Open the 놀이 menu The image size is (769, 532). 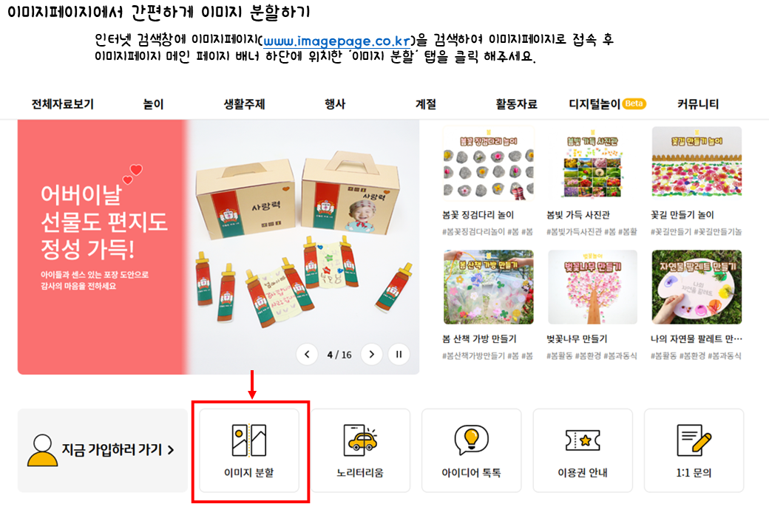[154, 104]
